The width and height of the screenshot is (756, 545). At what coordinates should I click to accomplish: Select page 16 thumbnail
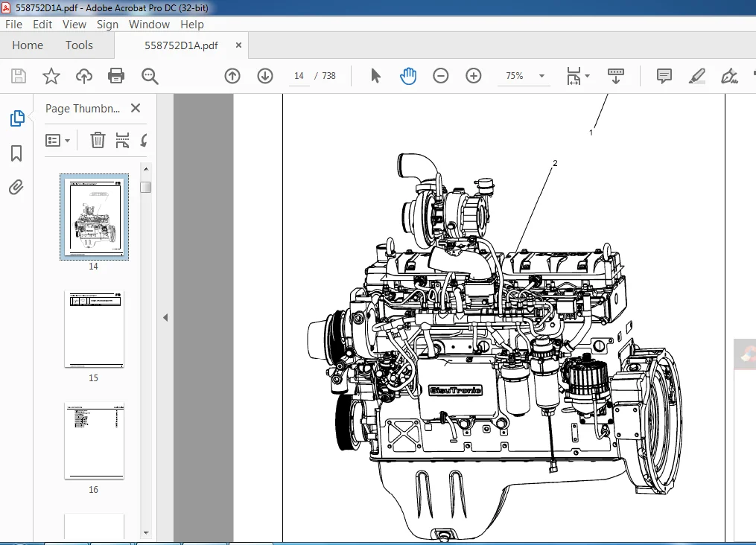coord(94,441)
